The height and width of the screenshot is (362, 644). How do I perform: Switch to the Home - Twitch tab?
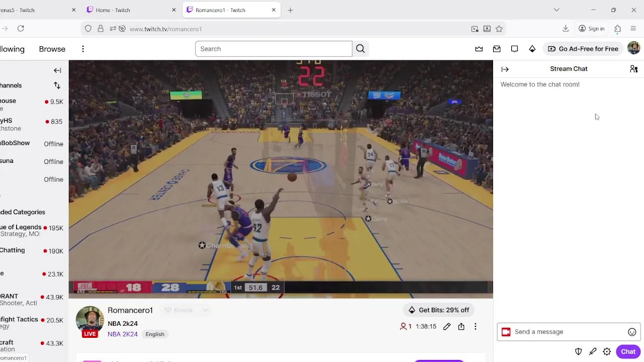pos(132,10)
